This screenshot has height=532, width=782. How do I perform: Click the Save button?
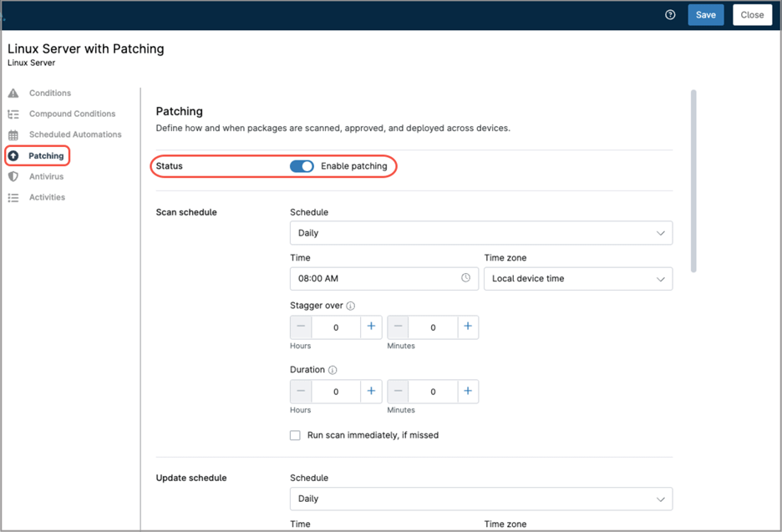click(x=705, y=14)
